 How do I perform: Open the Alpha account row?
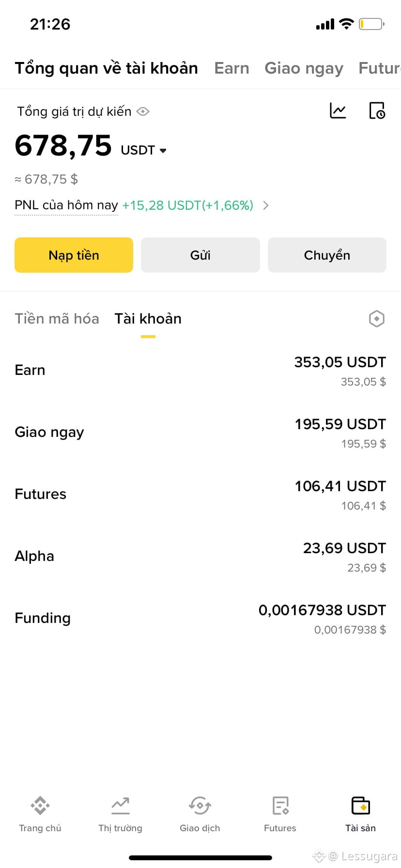click(200, 556)
